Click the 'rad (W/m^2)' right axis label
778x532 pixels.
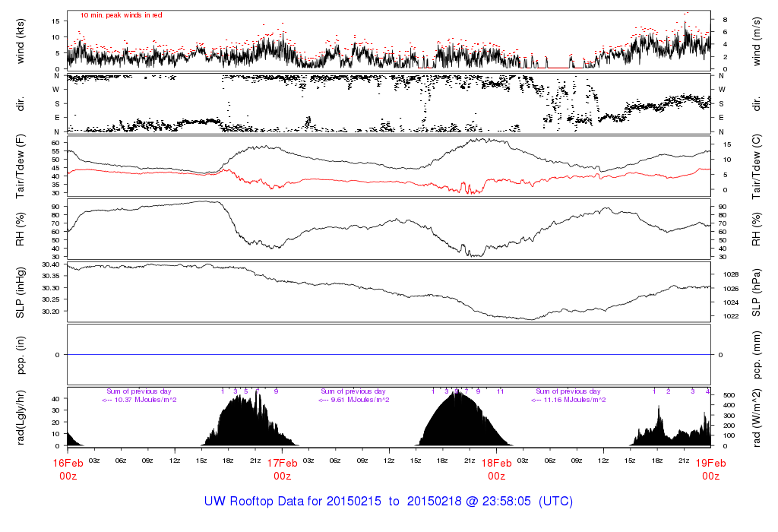757,417
